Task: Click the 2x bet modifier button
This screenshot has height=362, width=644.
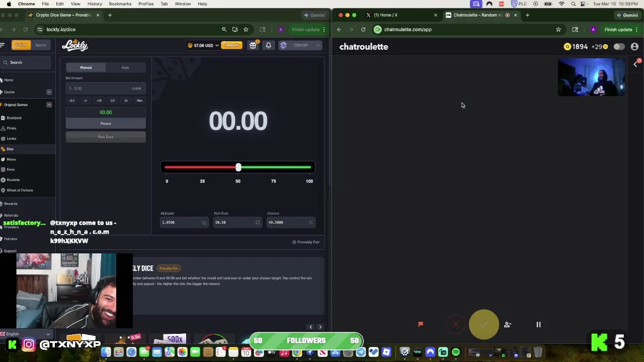Action: tap(126, 101)
